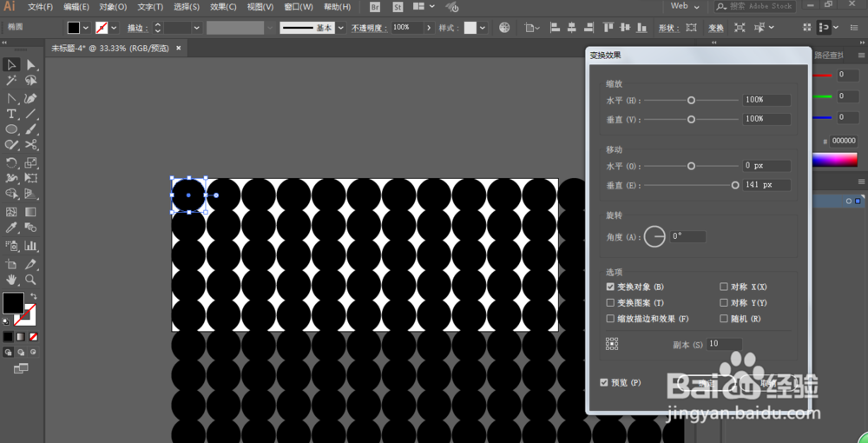Select the Hand tool
868x443 pixels.
pos(11,280)
